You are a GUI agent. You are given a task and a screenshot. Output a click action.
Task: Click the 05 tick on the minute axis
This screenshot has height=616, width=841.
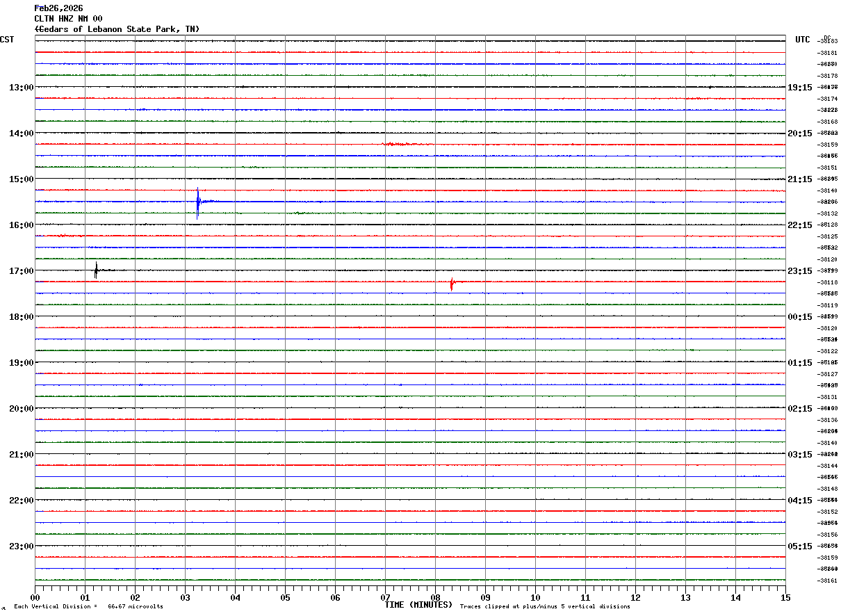(x=285, y=597)
